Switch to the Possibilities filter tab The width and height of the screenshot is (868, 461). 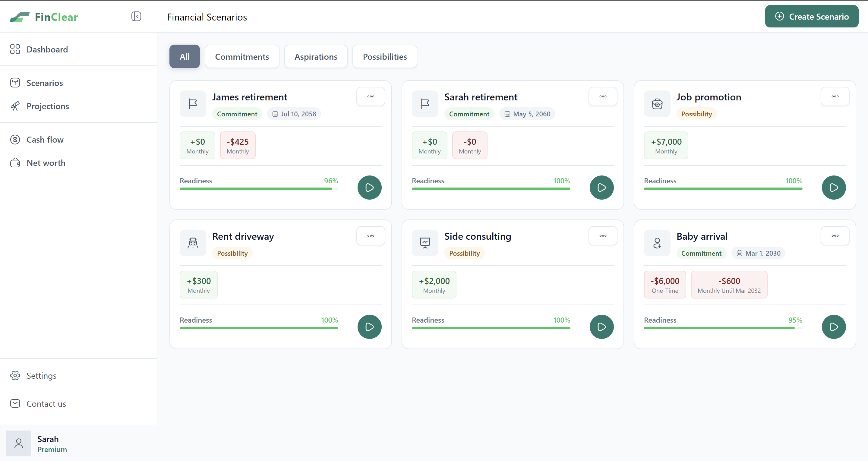(384, 57)
